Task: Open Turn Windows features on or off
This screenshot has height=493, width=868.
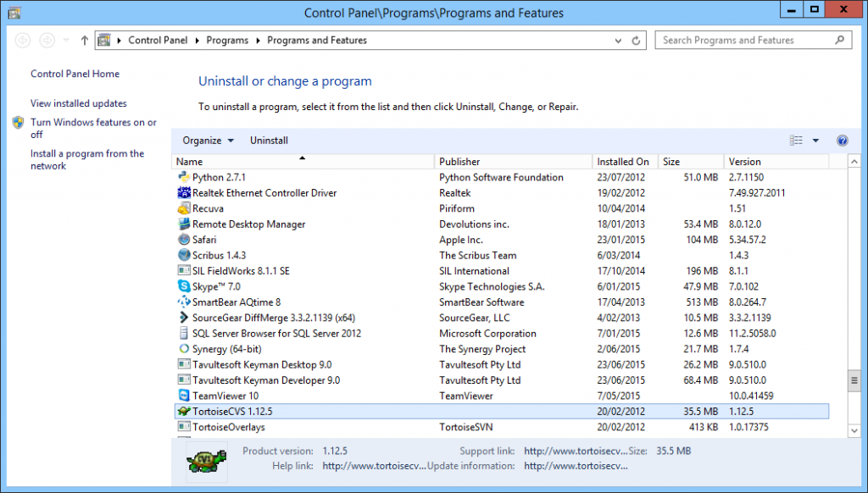Action: (x=93, y=129)
